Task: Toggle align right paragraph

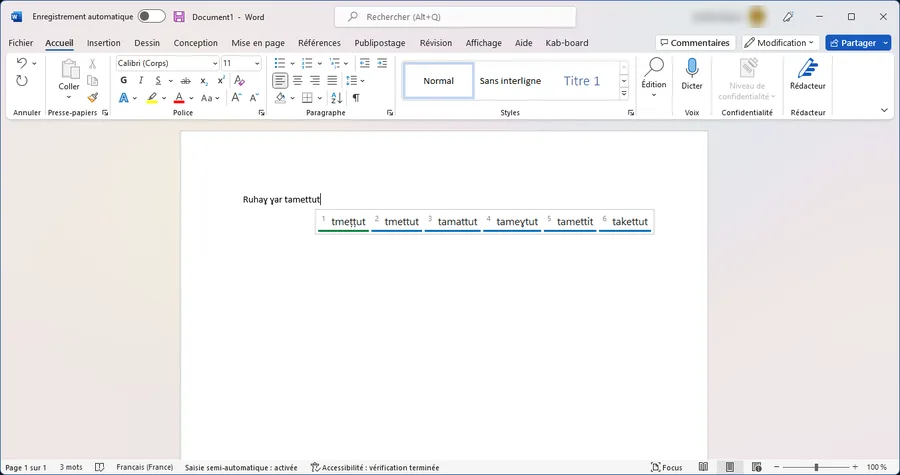Action: pyautogui.click(x=315, y=80)
